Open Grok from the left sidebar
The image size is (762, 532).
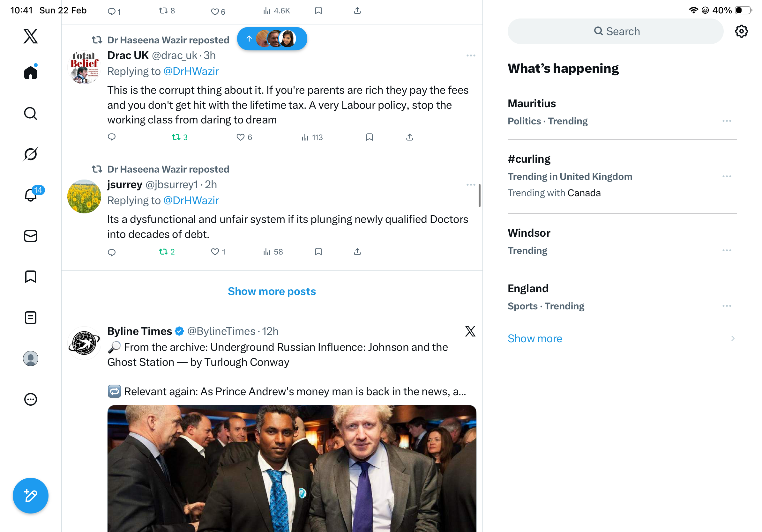tap(31, 154)
